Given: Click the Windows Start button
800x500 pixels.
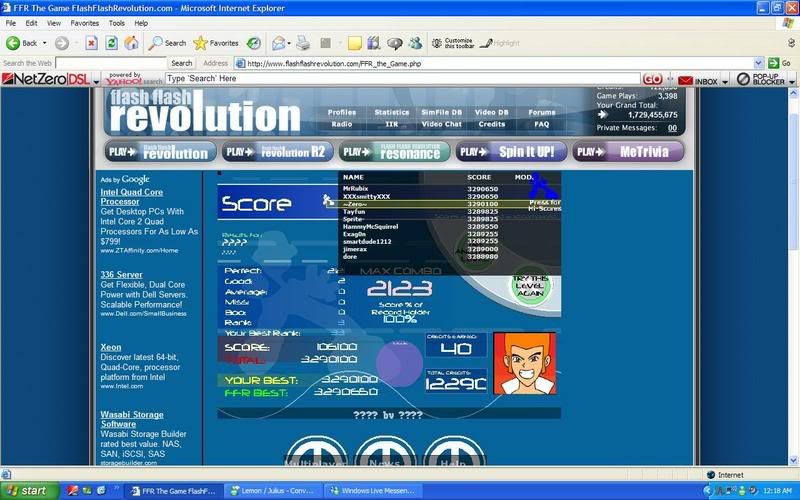Looking at the screenshot, I should 28,491.
